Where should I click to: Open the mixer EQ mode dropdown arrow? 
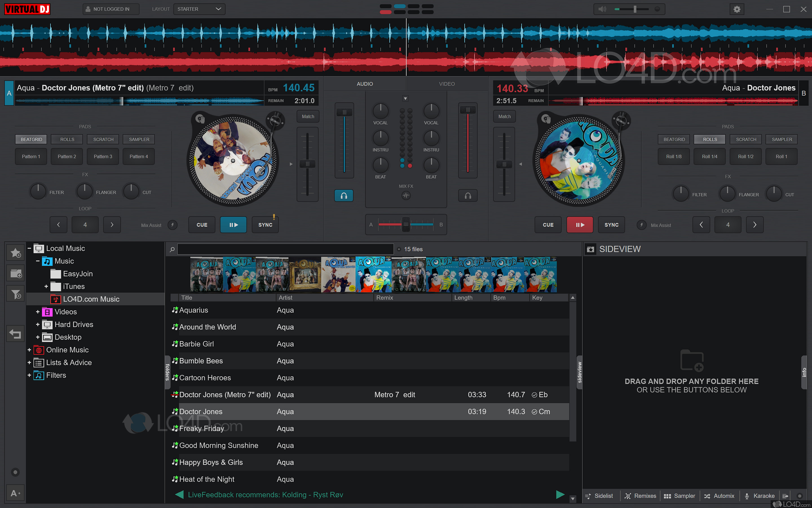click(x=405, y=98)
